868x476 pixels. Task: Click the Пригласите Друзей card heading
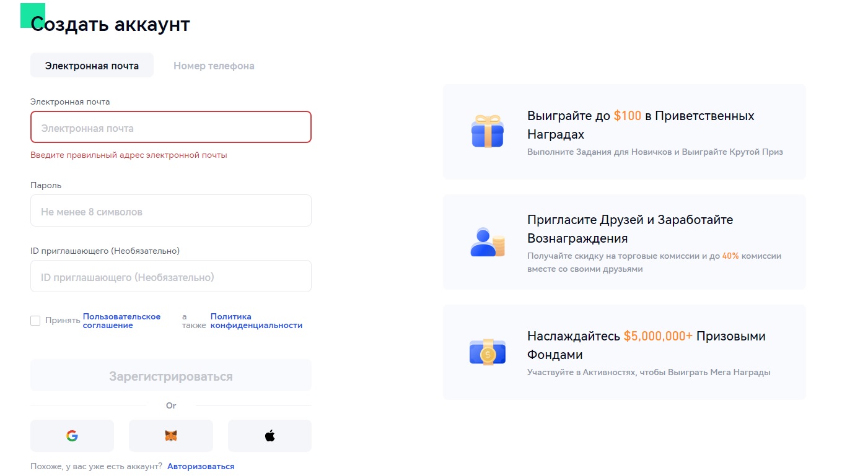pos(629,228)
